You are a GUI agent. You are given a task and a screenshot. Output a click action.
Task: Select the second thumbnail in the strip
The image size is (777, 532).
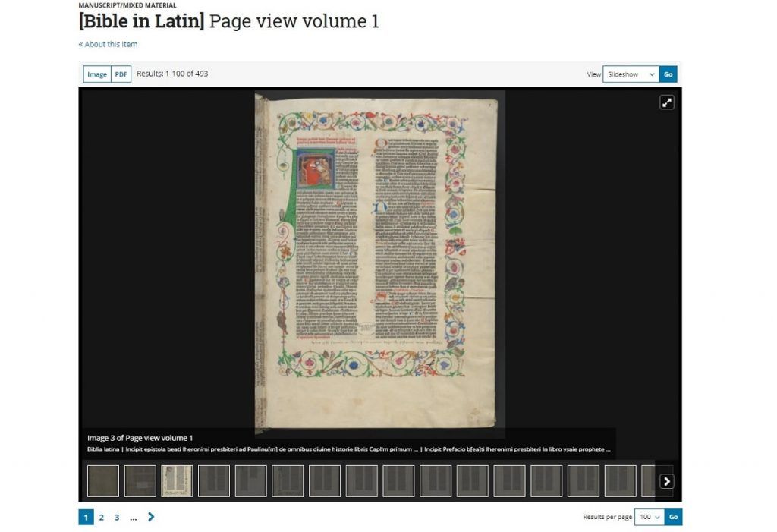[140, 481]
